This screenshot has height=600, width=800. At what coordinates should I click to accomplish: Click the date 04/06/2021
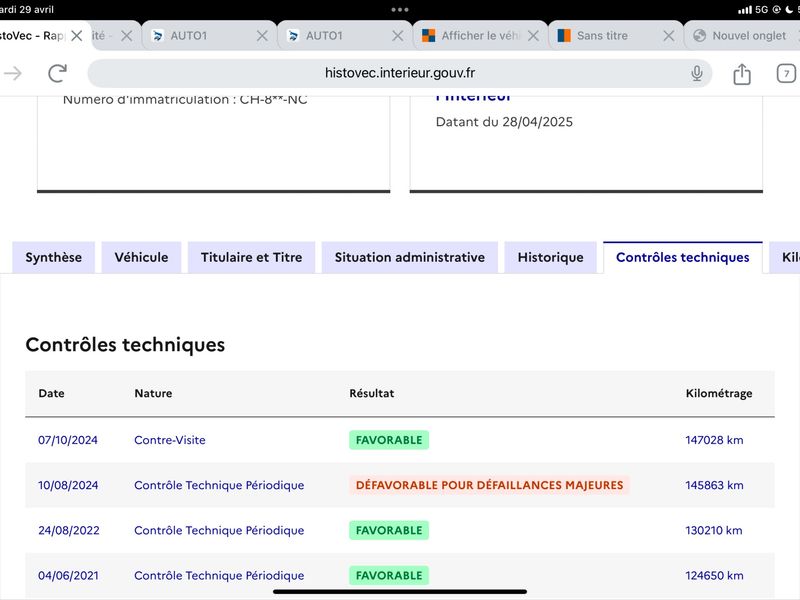(68, 576)
